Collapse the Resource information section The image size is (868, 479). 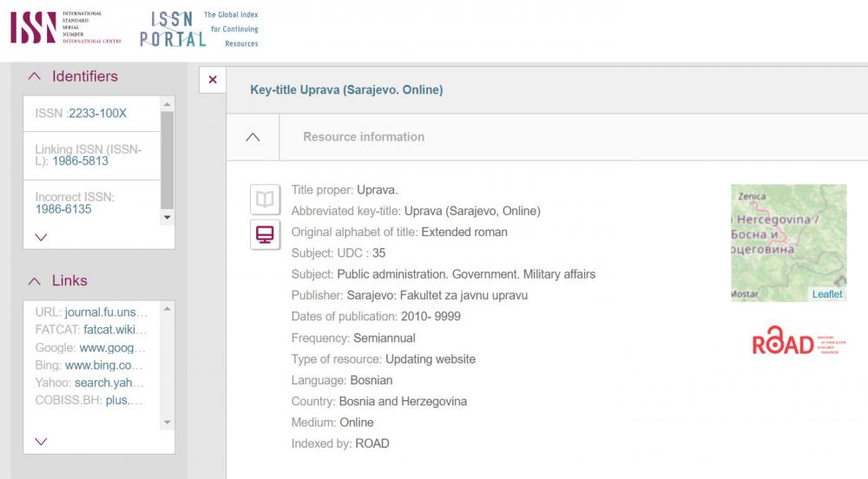[253, 137]
